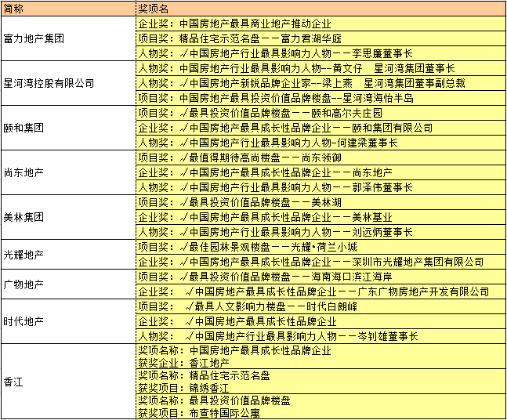Select the 企业奖 row ending with 尚东地产
507x420 pixels.
click(320, 172)
